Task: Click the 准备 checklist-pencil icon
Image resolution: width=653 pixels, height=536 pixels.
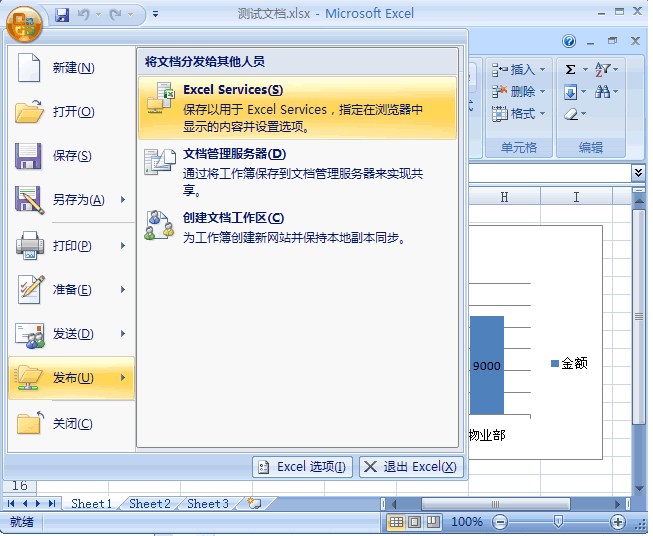Action: point(30,289)
